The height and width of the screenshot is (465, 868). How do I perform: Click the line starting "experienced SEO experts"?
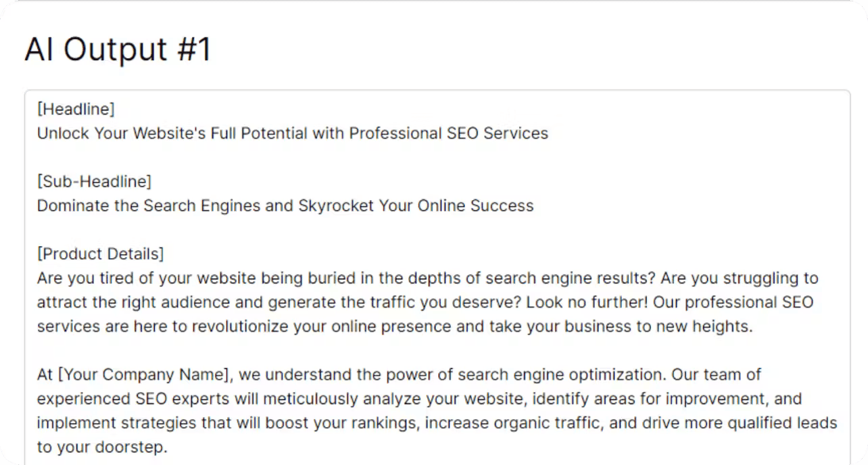click(x=419, y=399)
